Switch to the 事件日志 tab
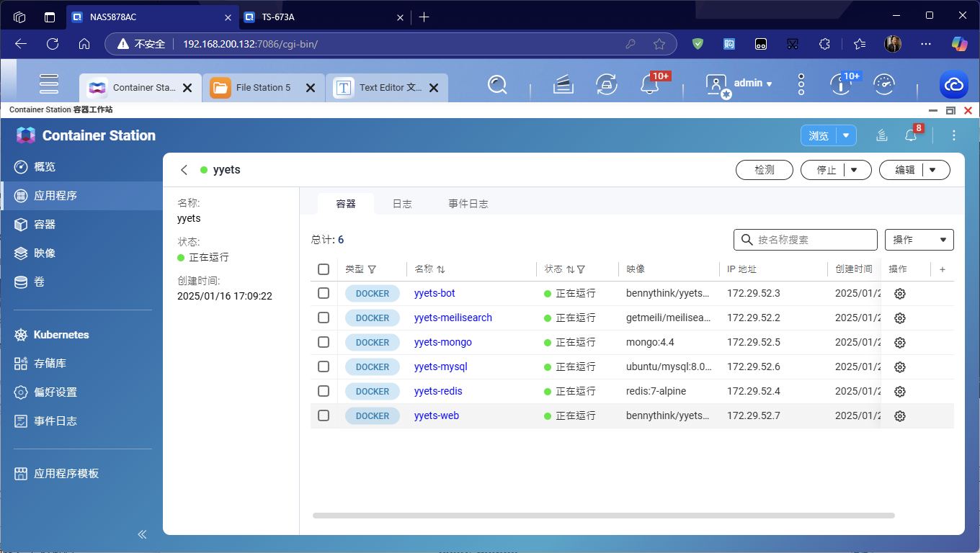The image size is (980, 553). coord(468,204)
